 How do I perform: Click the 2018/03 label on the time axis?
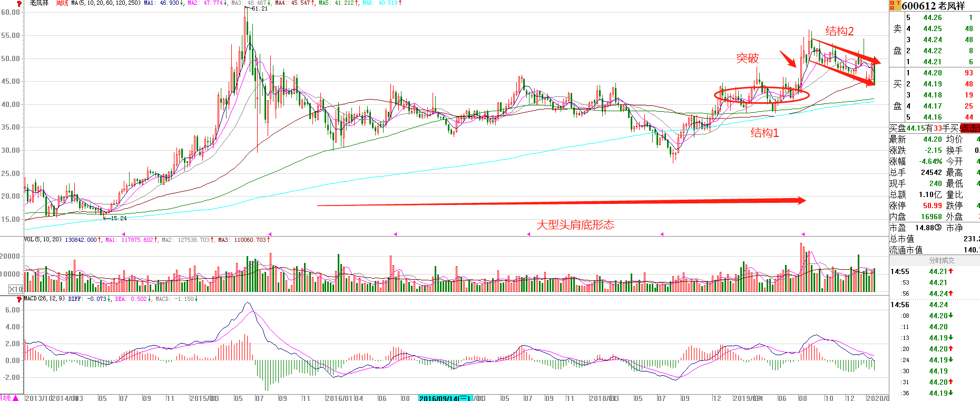pyautogui.click(x=604, y=398)
